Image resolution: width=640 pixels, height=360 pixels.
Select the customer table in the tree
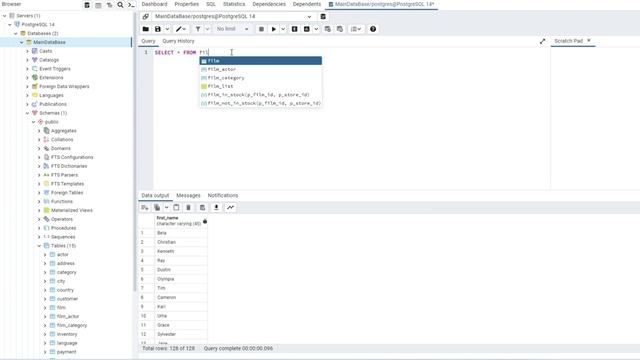click(67, 299)
